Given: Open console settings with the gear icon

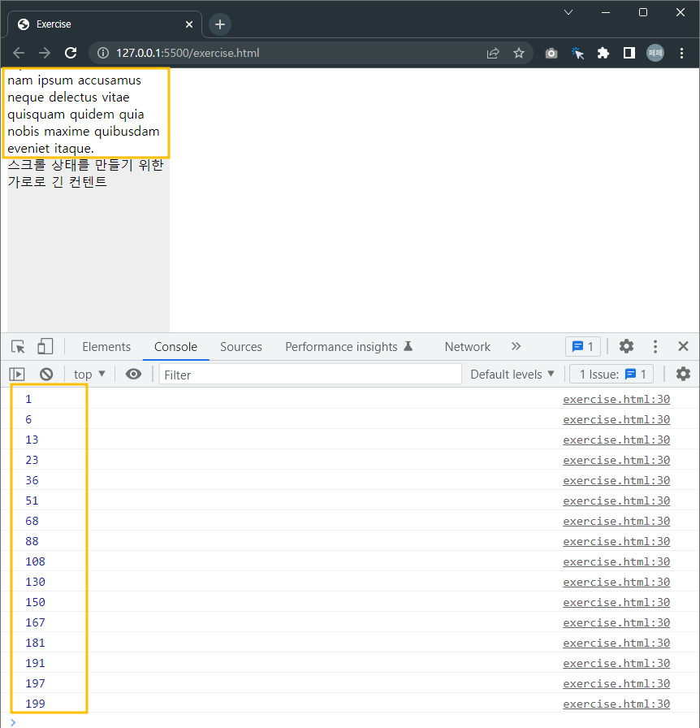Looking at the screenshot, I should pyautogui.click(x=683, y=374).
